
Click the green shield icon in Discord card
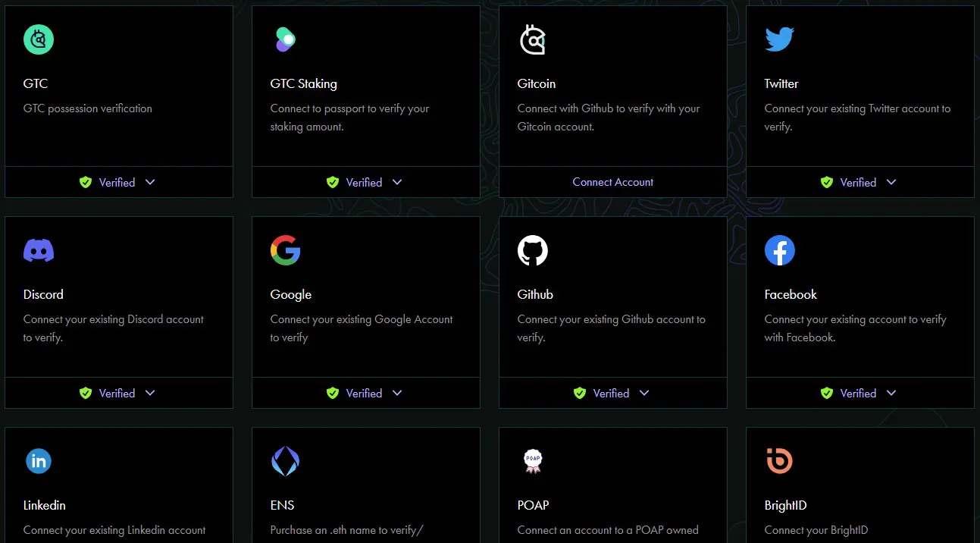click(x=86, y=393)
